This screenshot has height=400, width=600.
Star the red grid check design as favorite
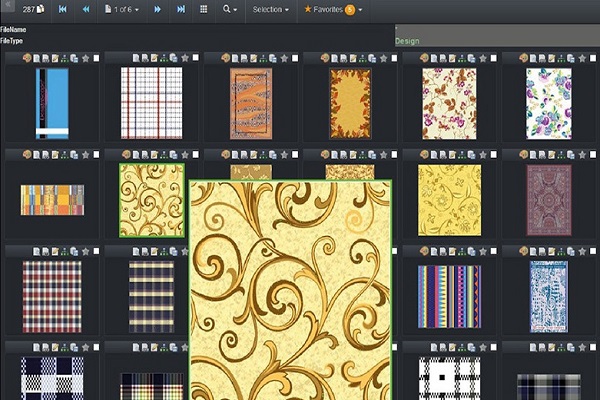tap(185, 58)
